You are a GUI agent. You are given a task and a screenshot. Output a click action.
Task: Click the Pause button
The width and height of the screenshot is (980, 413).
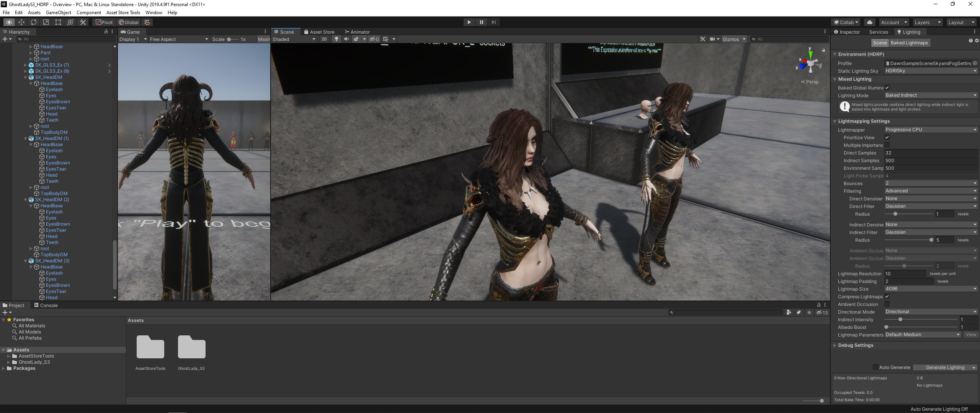[x=481, y=22]
